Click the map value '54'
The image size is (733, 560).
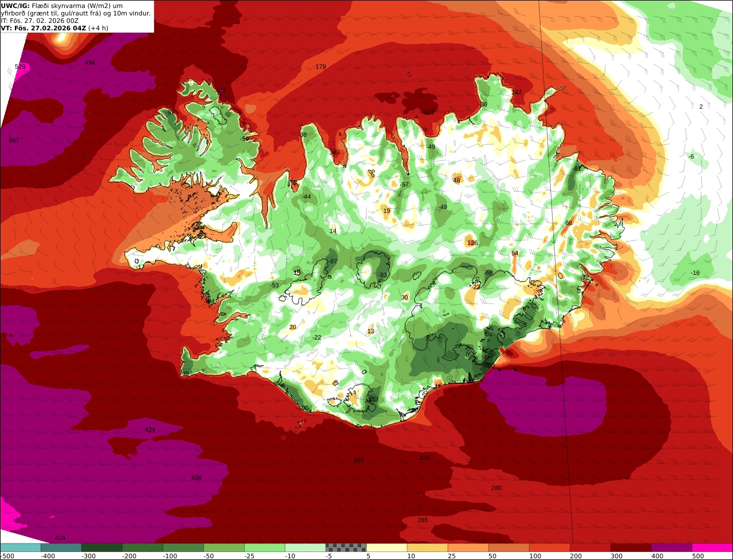[x=515, y=254]
